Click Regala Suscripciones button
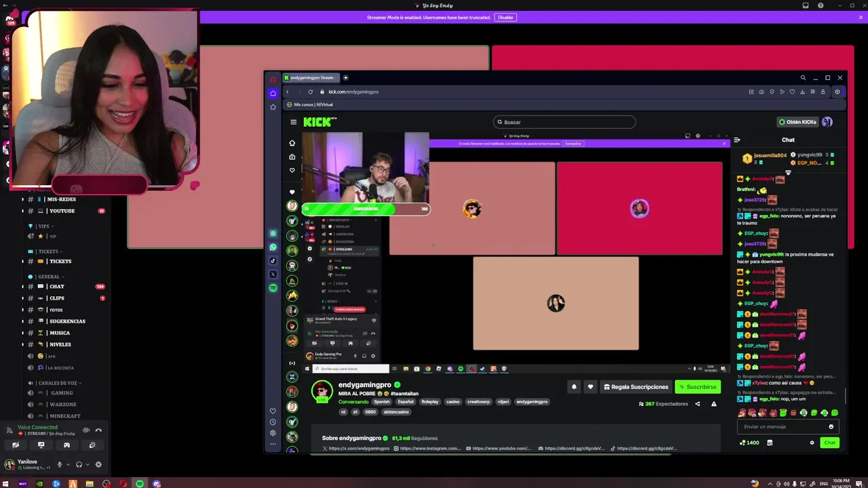 click(x=636, y=387)
